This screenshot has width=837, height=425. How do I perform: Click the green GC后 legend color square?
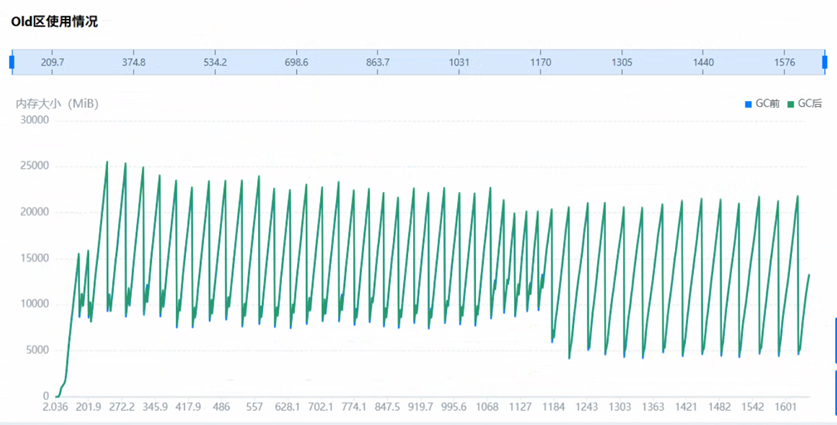[790, 104]
